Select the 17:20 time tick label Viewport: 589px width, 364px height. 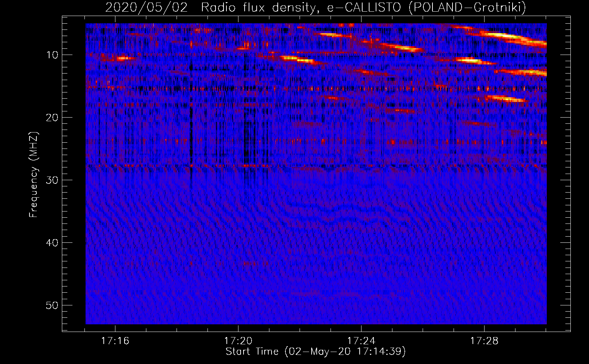(x=238, y=341)
